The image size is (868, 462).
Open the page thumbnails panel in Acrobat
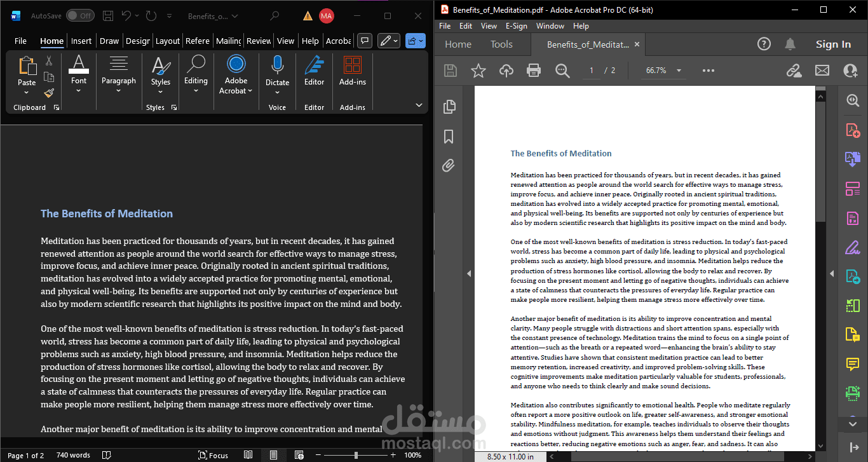[449, 107]
